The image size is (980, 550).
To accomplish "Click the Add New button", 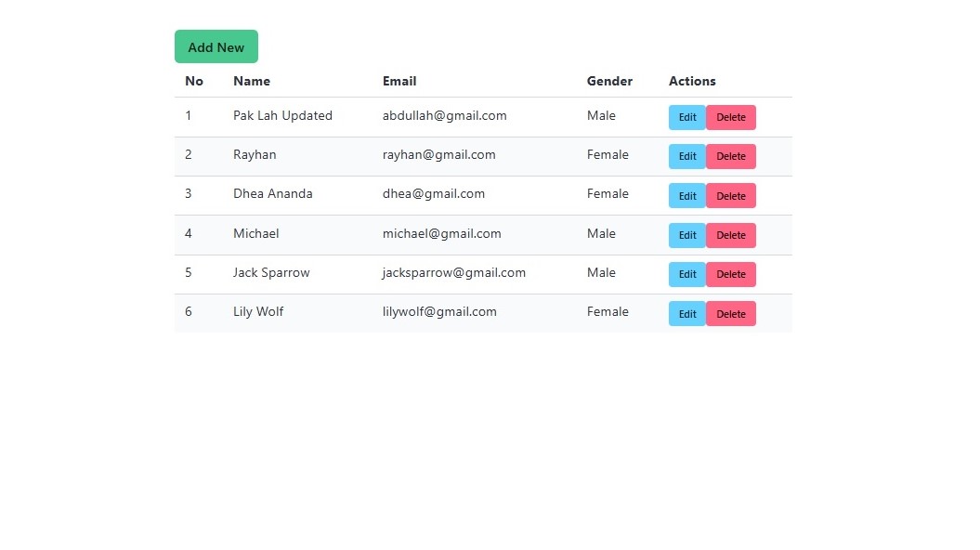I will coord(216,46).
